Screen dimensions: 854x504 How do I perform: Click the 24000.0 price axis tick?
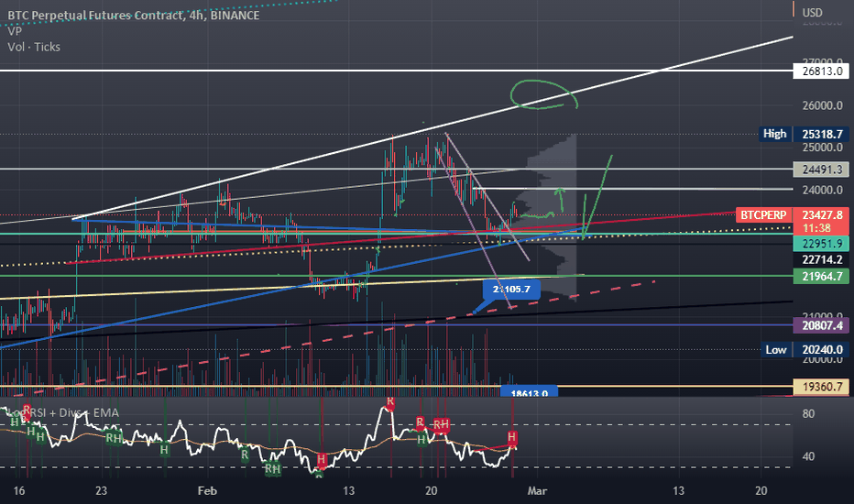(x=822, y=191)
